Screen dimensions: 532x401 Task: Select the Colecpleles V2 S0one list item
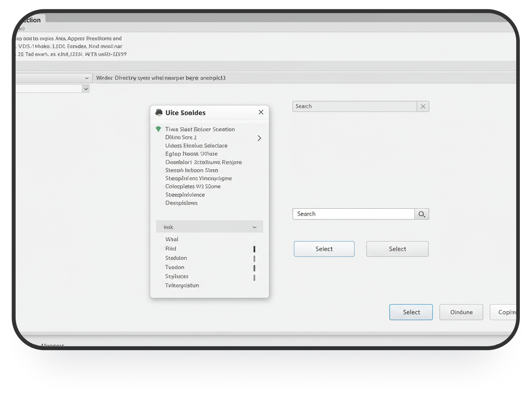(193, 186)
